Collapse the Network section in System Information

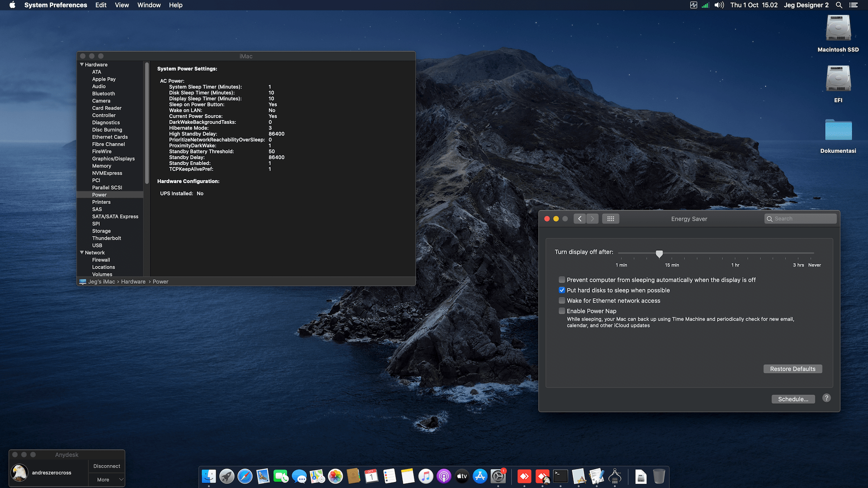82,253
